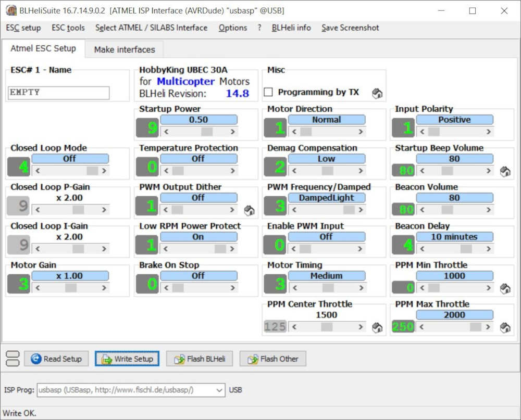
Task: Open the question mark help menu
Action: 259,28
